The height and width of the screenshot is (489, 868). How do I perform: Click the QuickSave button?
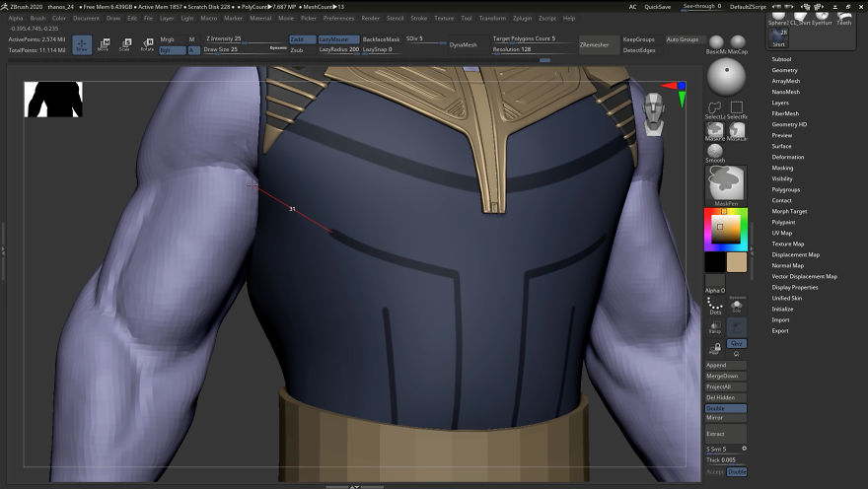657,7
